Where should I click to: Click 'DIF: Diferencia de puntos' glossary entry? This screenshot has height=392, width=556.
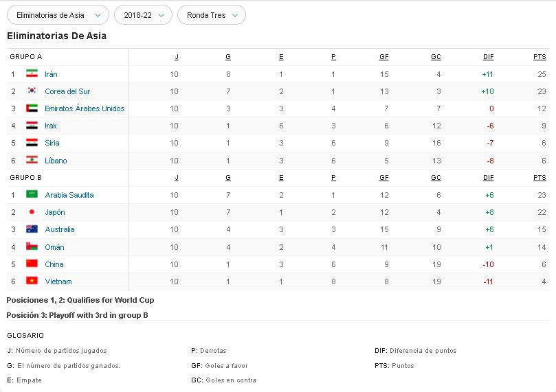(416, 351)
